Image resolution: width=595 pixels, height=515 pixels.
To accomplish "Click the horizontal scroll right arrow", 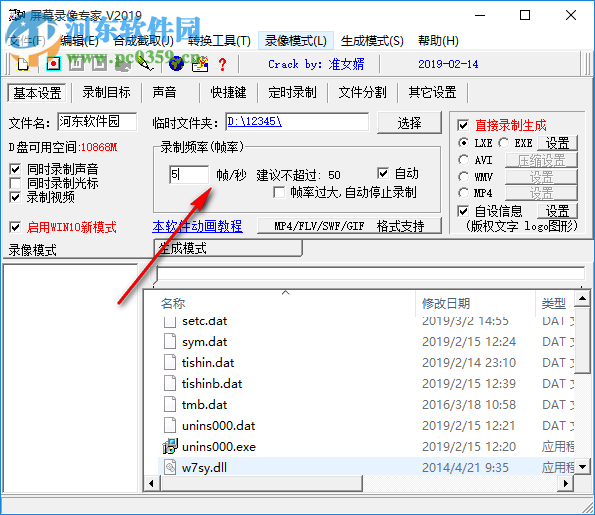I will tap(566, 483).
